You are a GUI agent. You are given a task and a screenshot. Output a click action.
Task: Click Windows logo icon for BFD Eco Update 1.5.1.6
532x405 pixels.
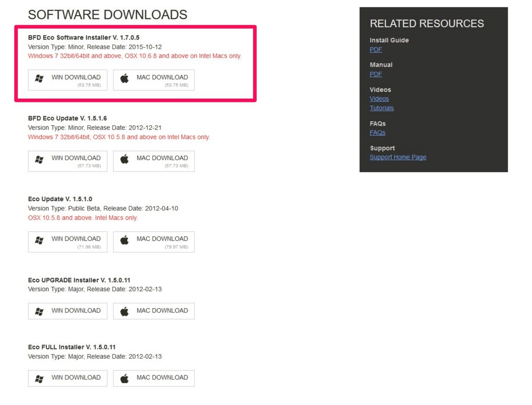[39, 159]
